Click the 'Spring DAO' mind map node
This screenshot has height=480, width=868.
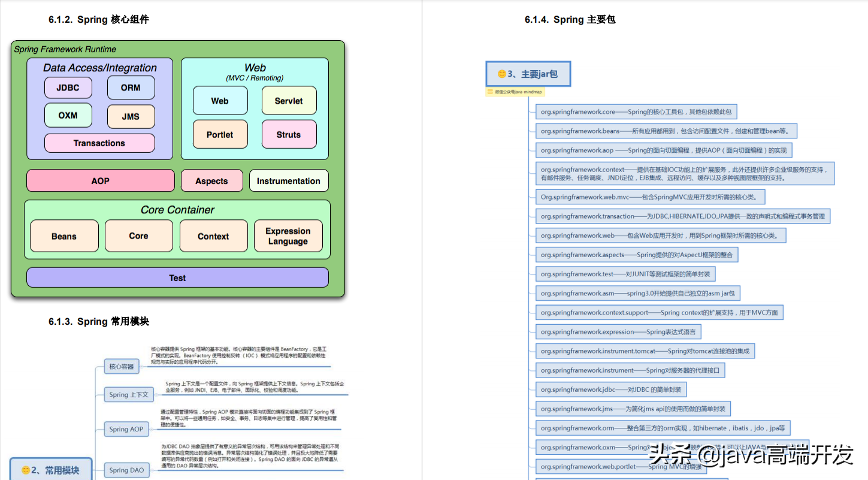point(126,470)
